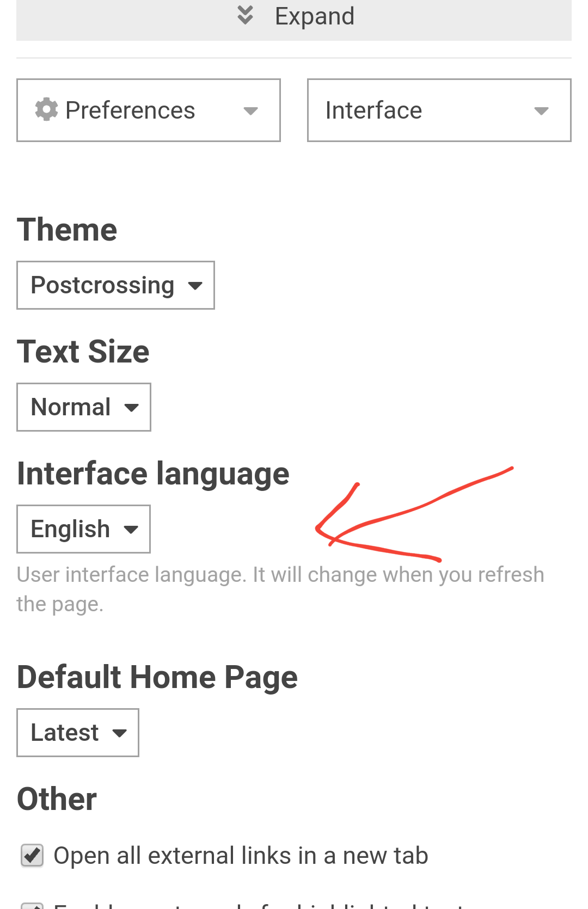Viewport: 588px width, 909px height.
Task: Click the arrow next to English language
Action: [x=131, y=530]
